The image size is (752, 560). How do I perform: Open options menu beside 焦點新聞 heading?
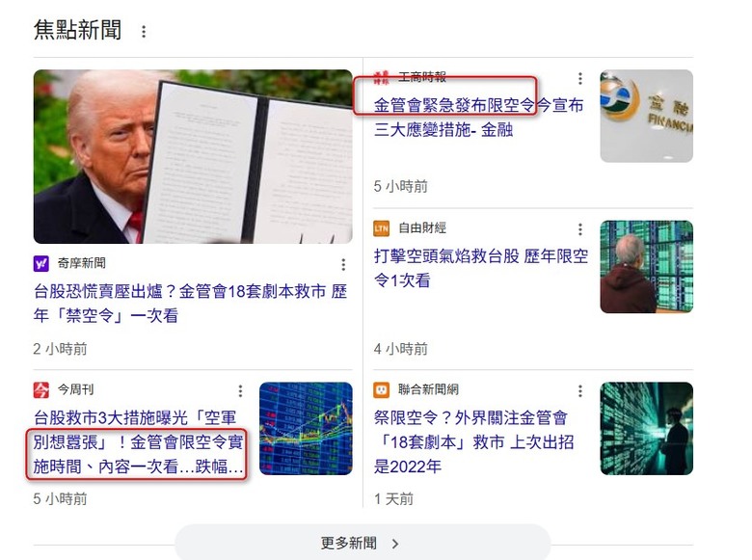click(x=144, y=32)
